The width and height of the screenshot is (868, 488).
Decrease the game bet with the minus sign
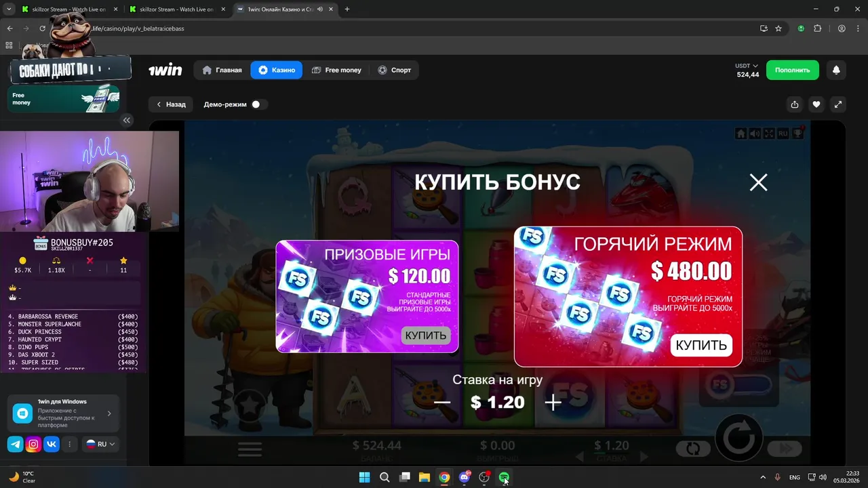[x=442, y=403]
